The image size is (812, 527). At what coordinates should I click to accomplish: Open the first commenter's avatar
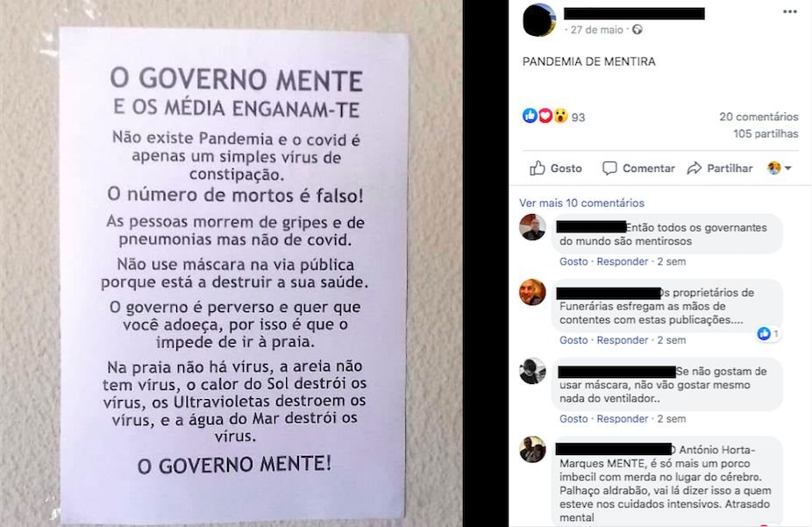(x=532, y=227)
